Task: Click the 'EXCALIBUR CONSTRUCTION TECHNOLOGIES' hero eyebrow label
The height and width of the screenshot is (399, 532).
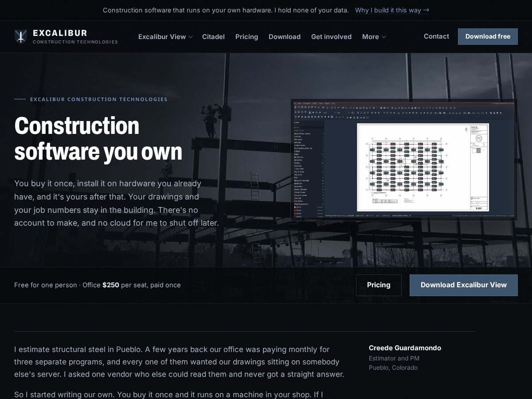Action: pos(99,99)
